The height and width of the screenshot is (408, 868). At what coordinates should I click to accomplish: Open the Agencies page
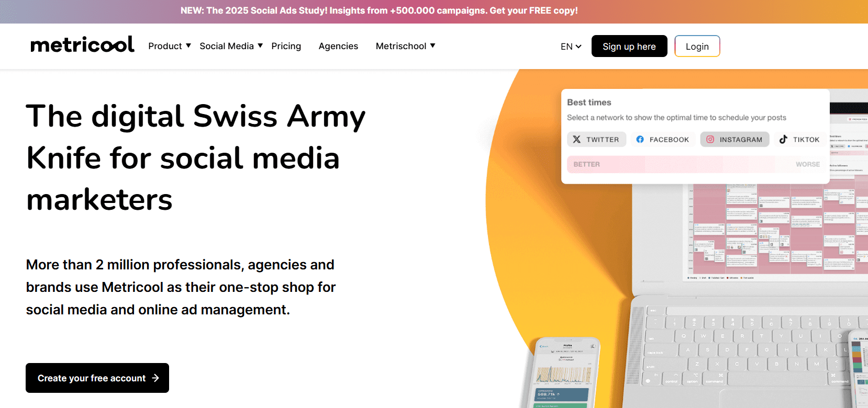(338, 46)
